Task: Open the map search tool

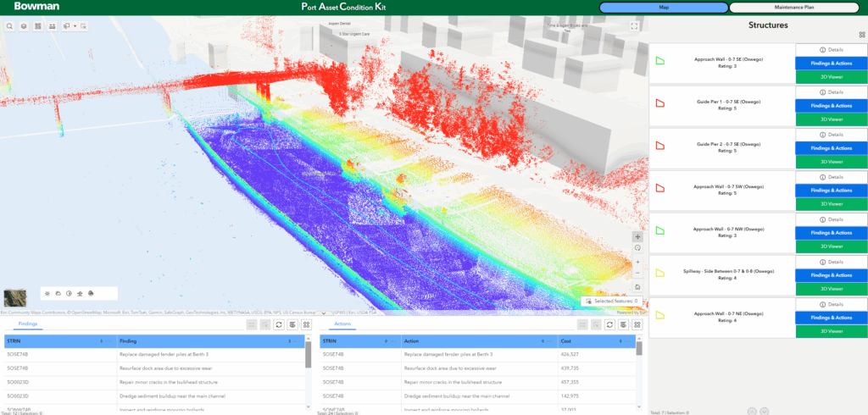Action: coord(10,26)
